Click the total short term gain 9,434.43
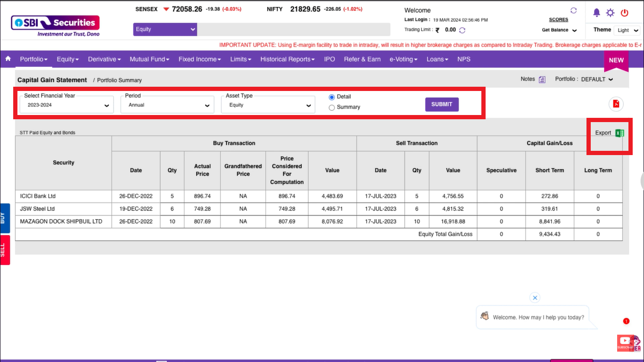This screenshot has height=362, width=644. click(549, 234)
